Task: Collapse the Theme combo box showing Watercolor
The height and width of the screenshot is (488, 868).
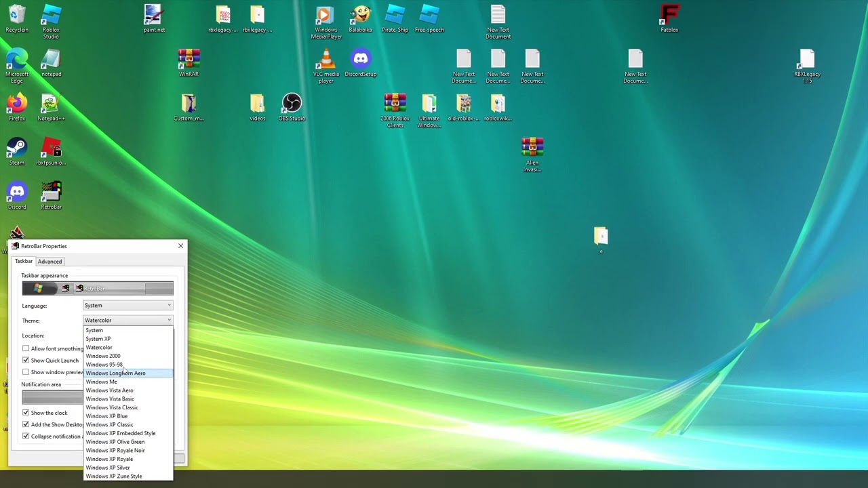Action: click(x=128, y=320)
